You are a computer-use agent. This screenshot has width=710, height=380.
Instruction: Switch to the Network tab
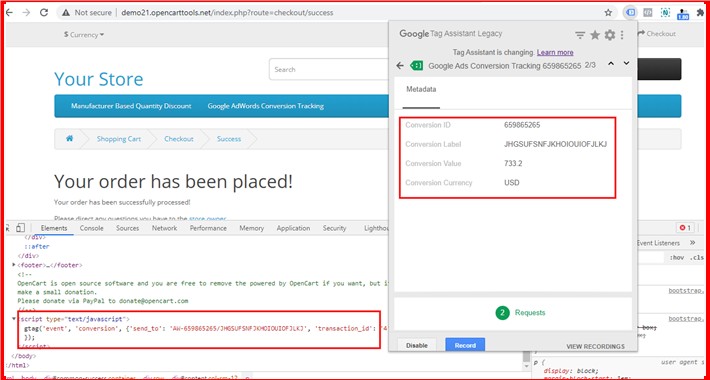click(x=164, y=228)
